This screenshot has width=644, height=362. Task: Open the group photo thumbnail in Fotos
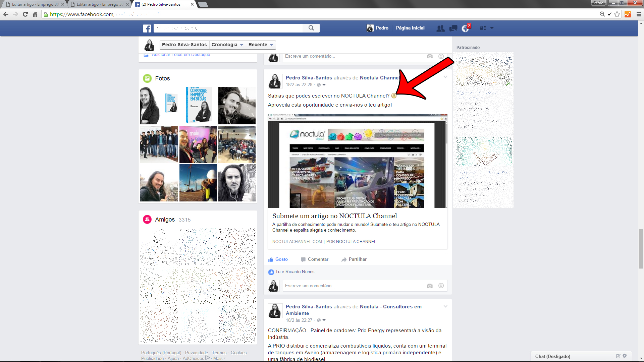(x=159, y=144)
